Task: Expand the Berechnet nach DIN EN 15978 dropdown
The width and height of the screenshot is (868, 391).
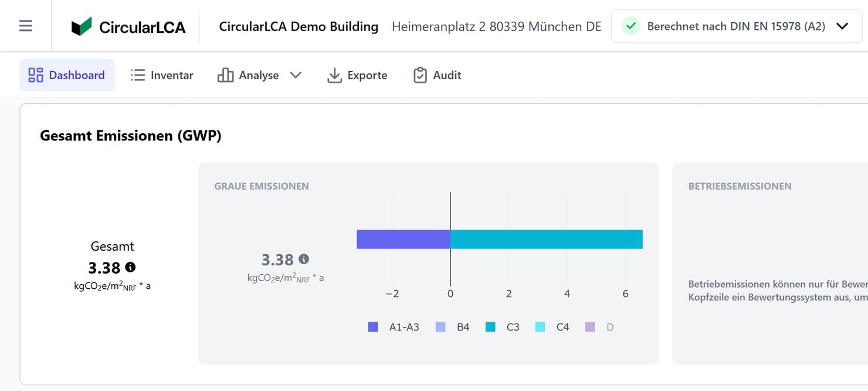Action: coord(737,26)
